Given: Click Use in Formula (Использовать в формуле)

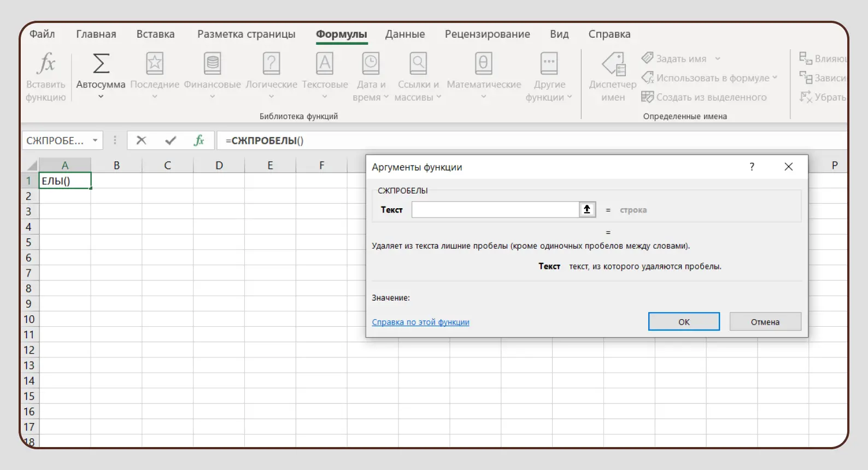Looking at the screenshot, I should pos(709,78).
